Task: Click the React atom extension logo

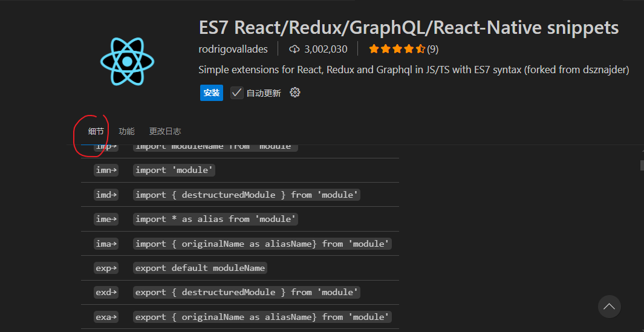Action: point(128,62)
